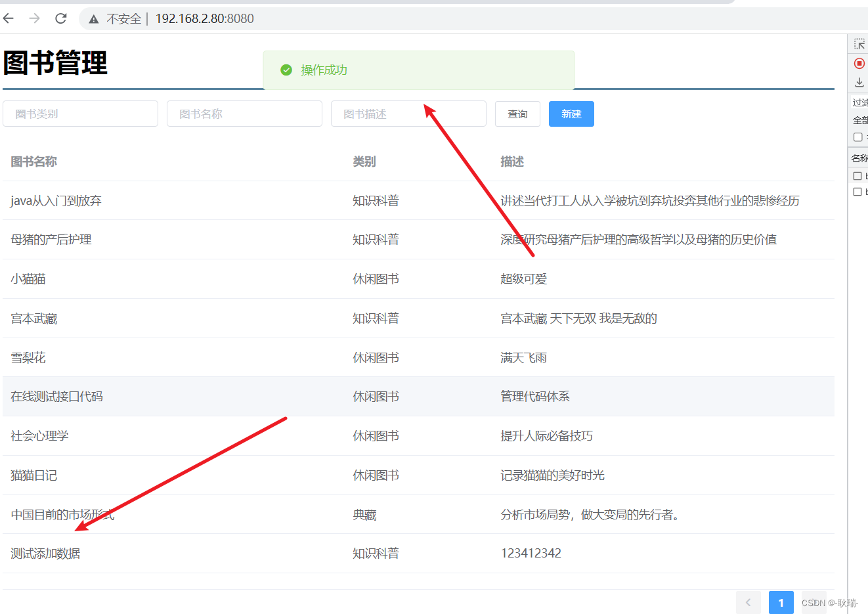Screen dimensions: 868x614
Task: Click the blue 新建 button
Action: pos(571,114)
